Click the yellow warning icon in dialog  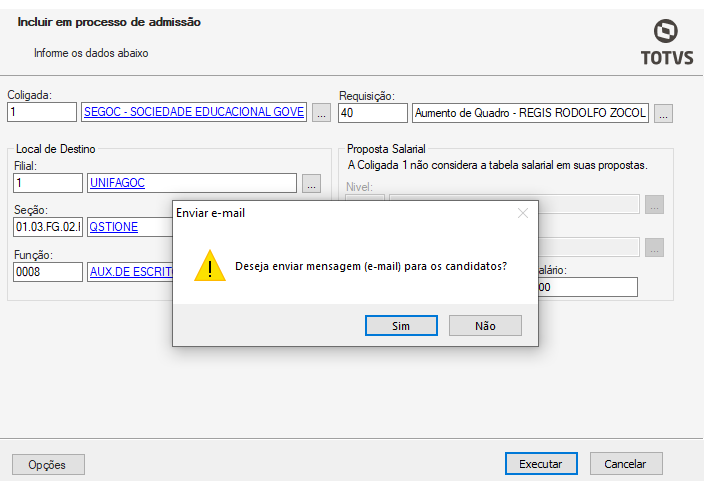(209, 266)
